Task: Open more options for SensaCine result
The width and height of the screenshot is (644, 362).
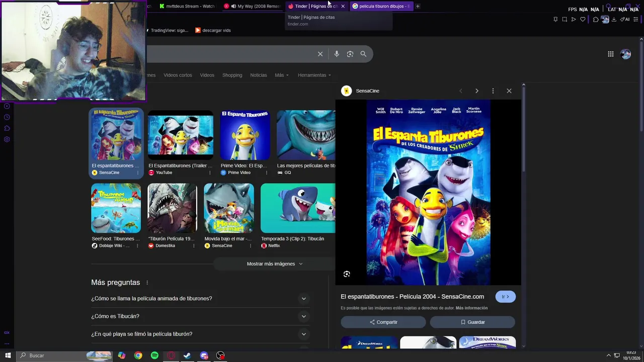Action: tap(138, 172)
